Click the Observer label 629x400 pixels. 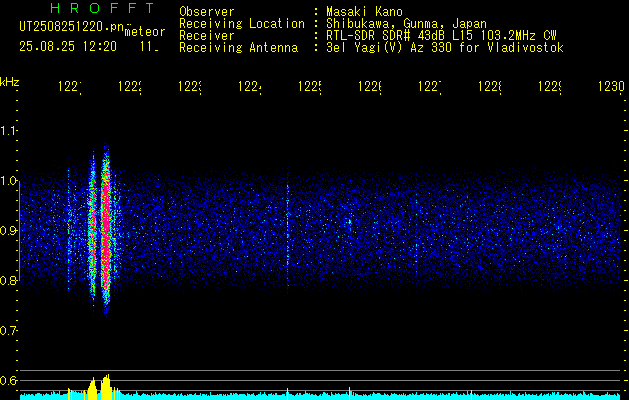click(207, 12)
